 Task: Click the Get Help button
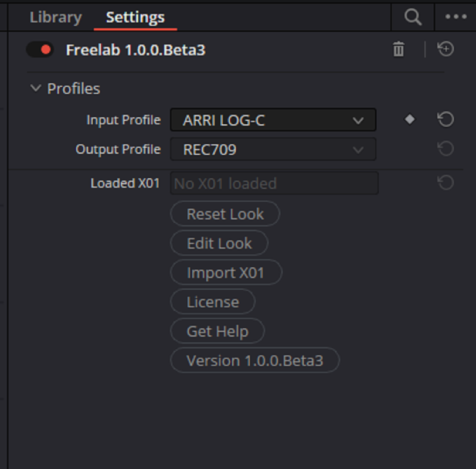(x=217, y=331)
